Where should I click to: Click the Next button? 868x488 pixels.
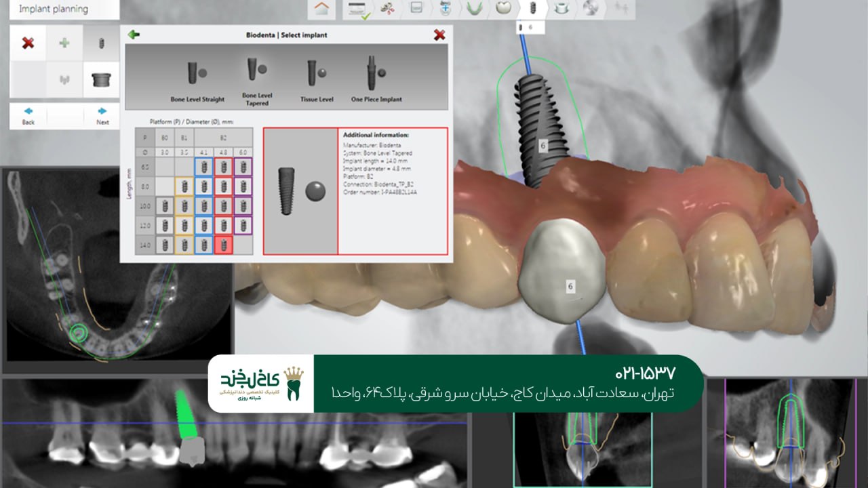point(102,115)
